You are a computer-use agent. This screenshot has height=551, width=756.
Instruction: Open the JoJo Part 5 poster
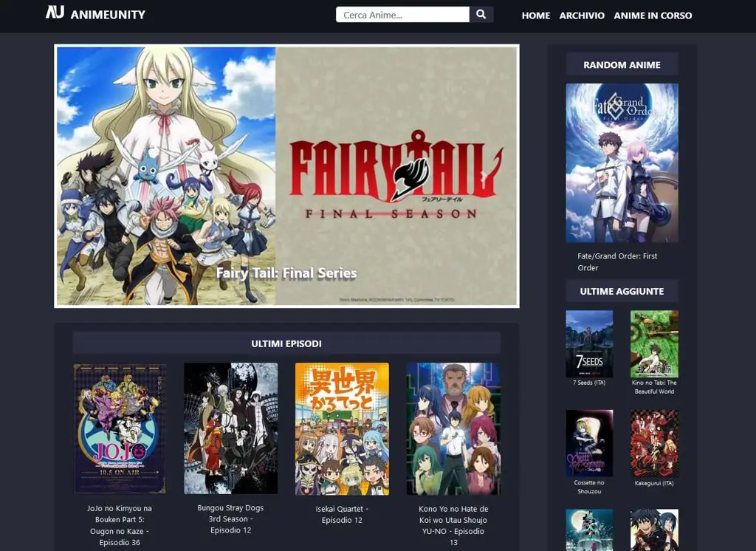coord(120,428)
